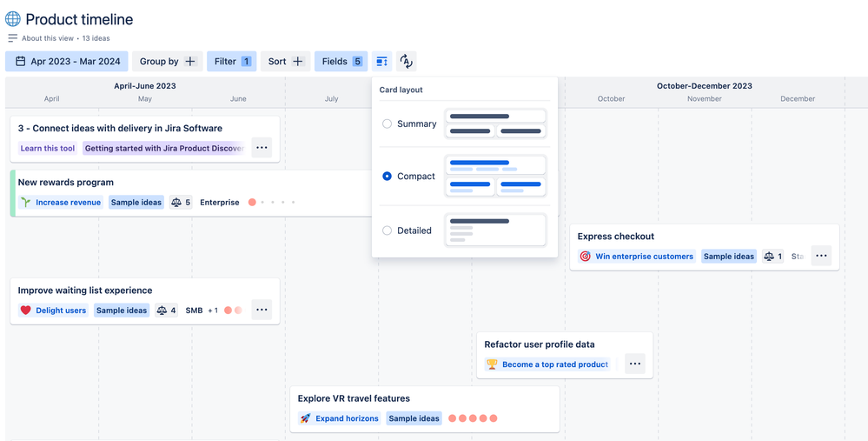Click the plus icon in Sort
Image resolution: width=868 pixels, height=441 pixels.
[x=298, y=62]
